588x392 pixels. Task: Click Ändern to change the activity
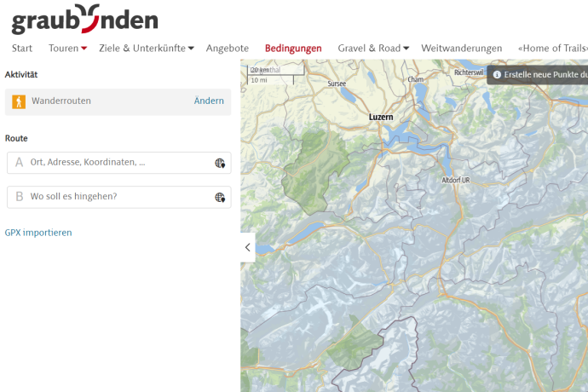pos(209,101)
